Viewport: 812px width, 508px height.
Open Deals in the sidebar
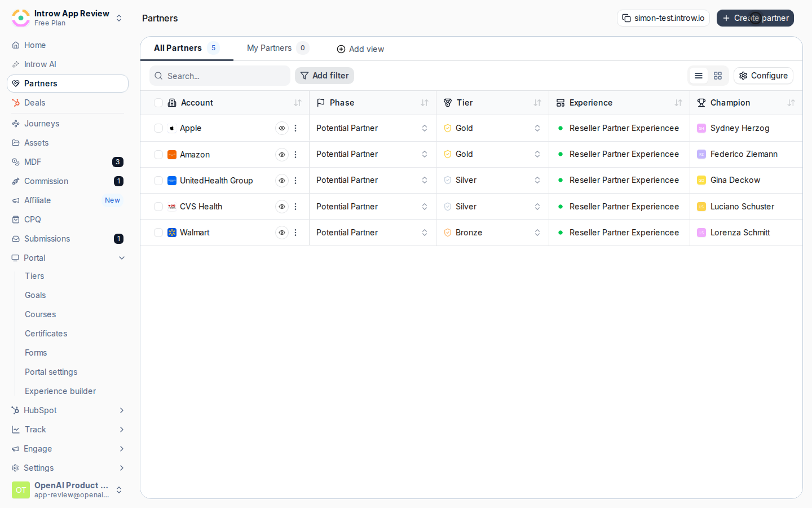coord(68,103)
